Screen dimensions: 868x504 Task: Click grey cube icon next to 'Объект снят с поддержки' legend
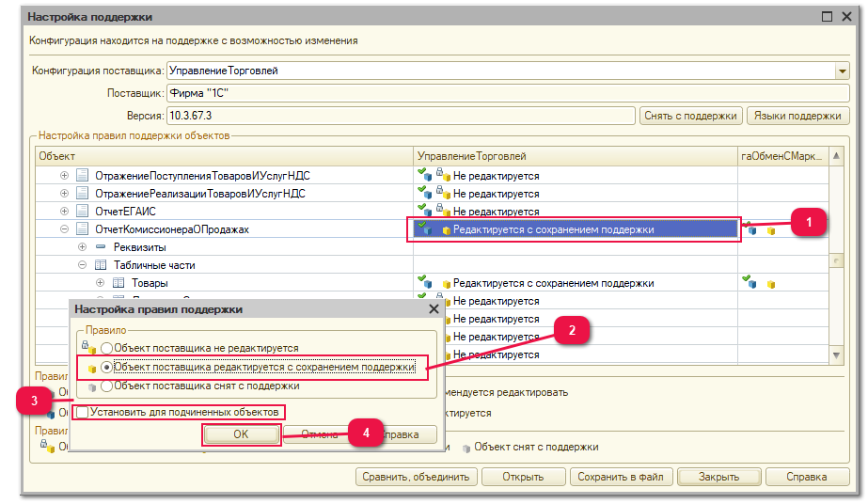(466, 448)
